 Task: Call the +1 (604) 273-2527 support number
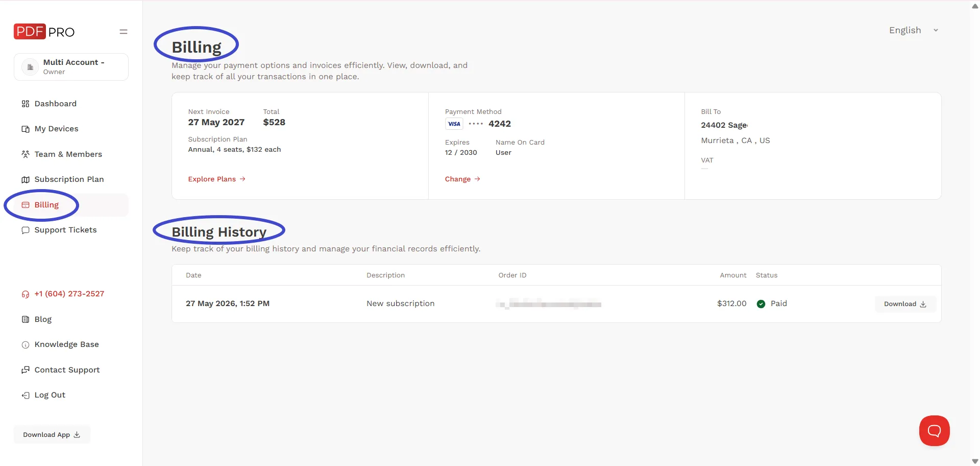pos(69,294)
